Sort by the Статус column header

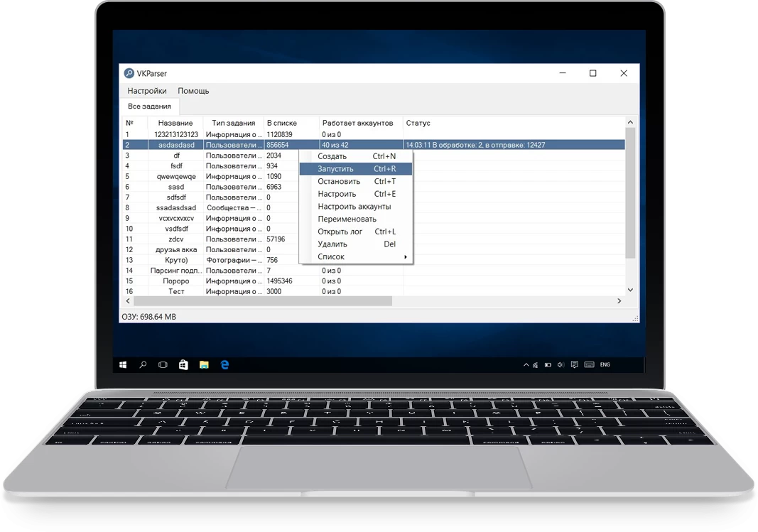coord(514,123)
